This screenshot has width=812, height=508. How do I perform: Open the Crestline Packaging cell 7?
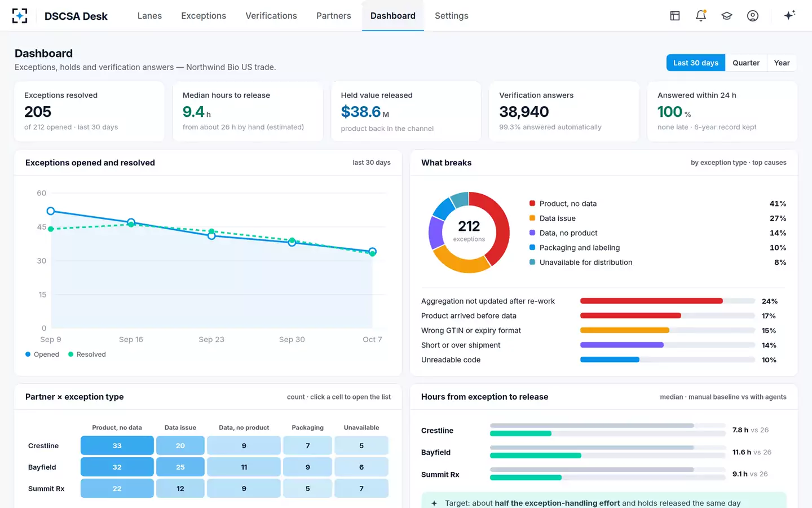tap(308, 445)
